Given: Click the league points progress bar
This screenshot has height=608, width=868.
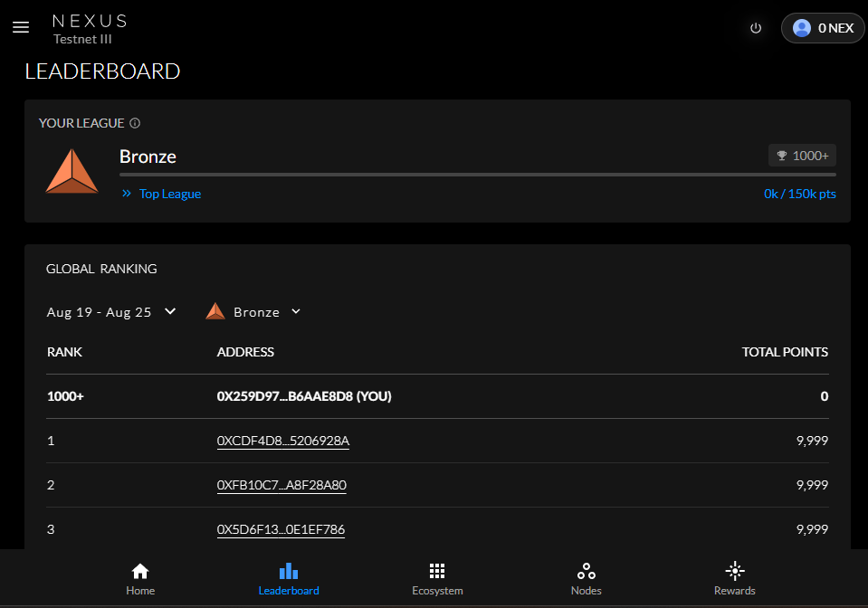Looking at the screenshot, I should 478,175.
